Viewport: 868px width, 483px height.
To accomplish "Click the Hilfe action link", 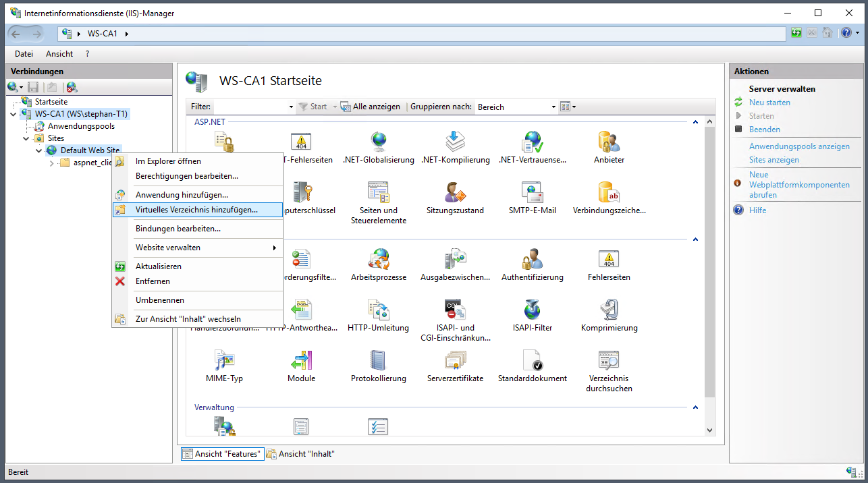I will pos(757,210).
